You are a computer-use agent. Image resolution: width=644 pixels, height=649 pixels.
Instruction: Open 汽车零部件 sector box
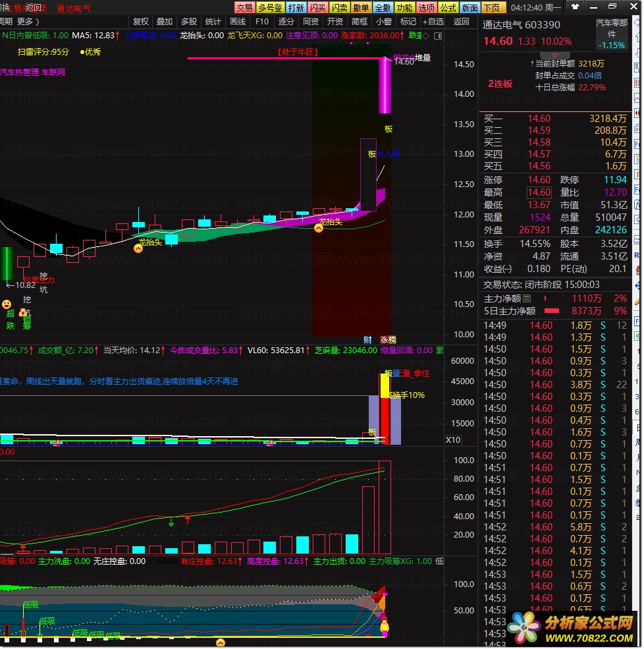pyautogui.click(x=612, y=34)
